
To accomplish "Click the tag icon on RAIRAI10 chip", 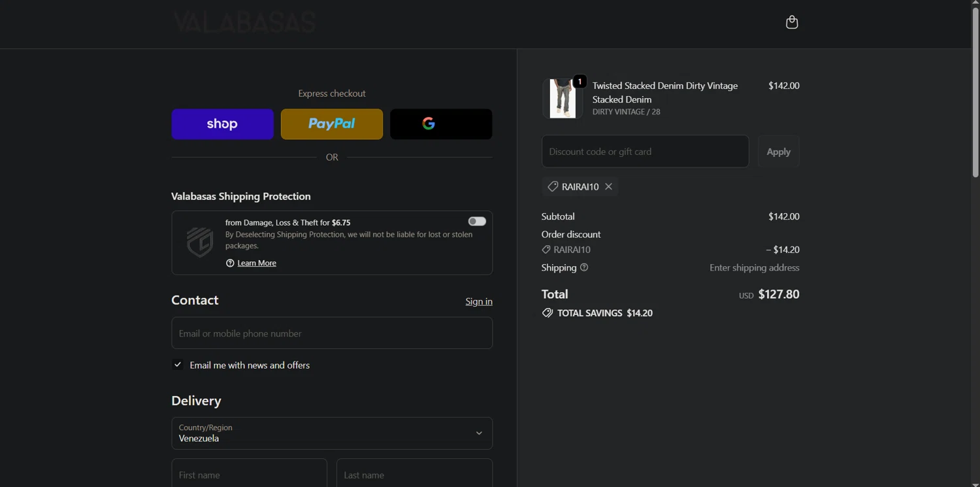I will coord(553,187).
